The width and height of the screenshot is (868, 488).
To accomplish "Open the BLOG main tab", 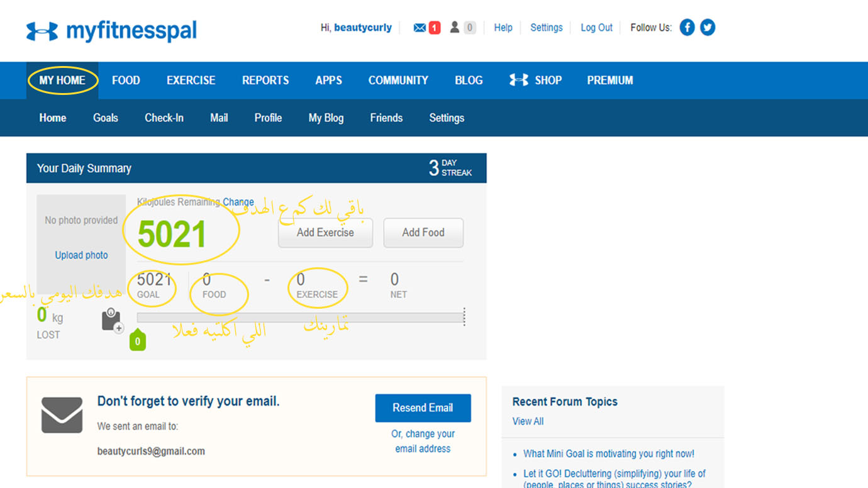I will 469,80.
